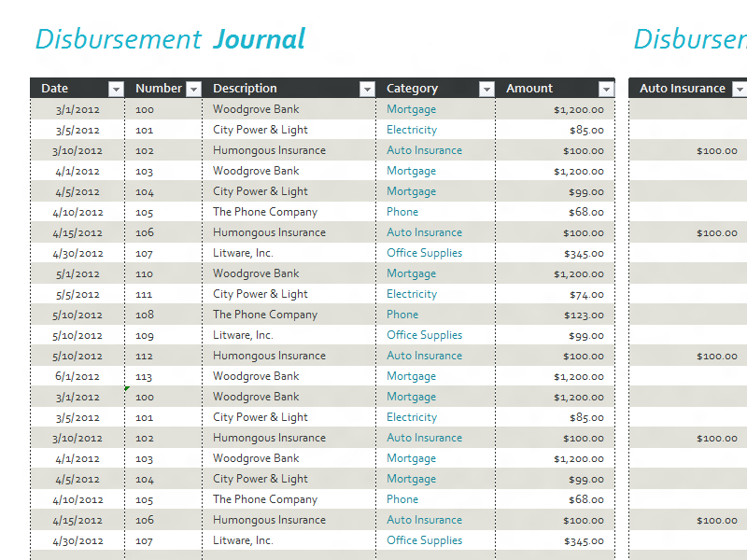This screenshot has width=747, height=560.
Task: Select the Description header label
Action: 245,89
